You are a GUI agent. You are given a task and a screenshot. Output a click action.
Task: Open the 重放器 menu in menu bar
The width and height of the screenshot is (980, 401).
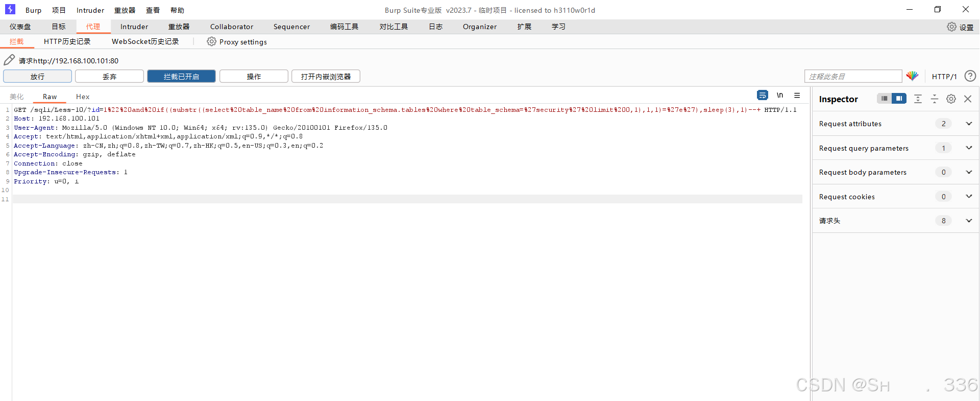click(125, 10)
